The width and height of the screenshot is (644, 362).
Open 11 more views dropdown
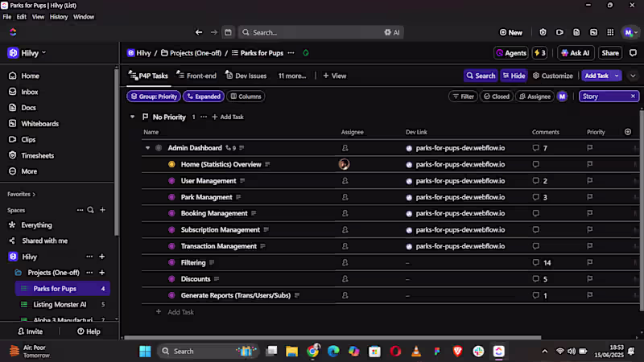(292, 76)
